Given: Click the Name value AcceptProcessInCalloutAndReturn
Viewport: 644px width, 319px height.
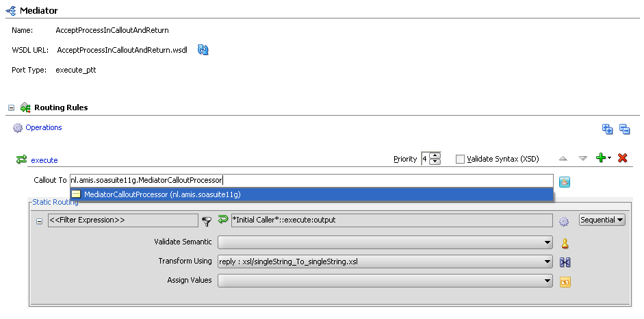Looking at the screenshot, I should (112, 30).
